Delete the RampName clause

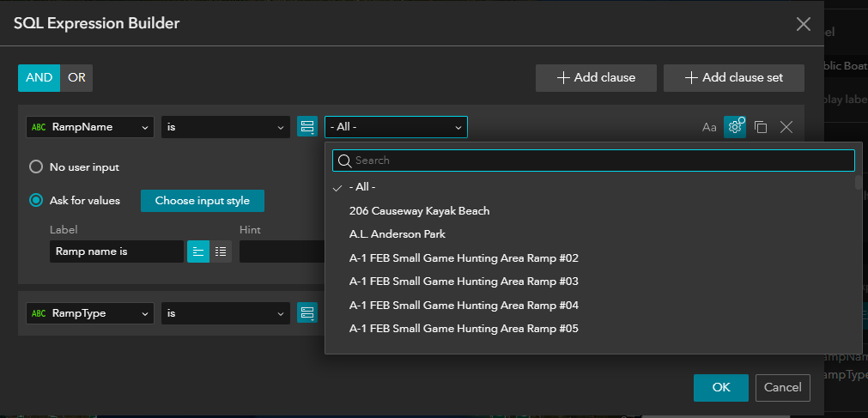pyautogui.click(x=786, y=127)
